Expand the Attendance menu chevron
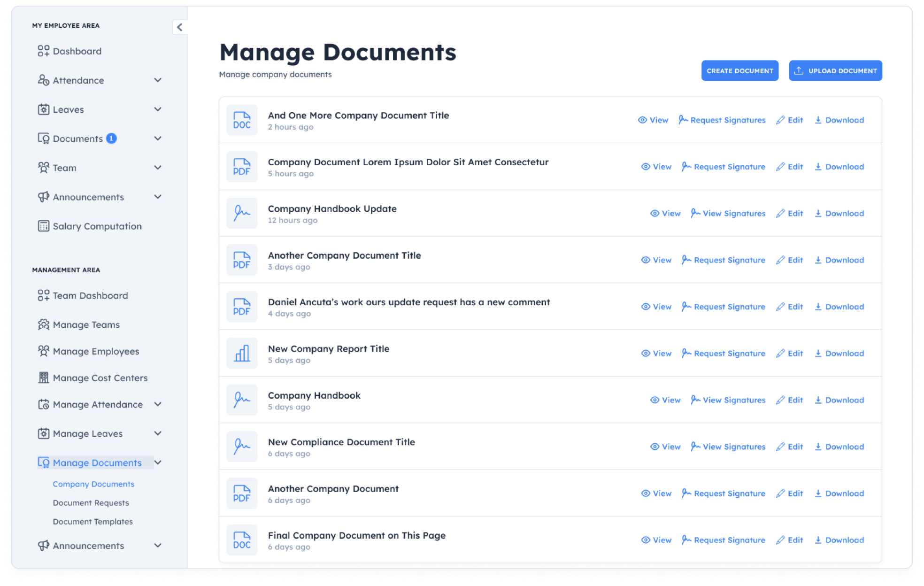The height and width of the screenshot is (586, 924). (158, 80)
